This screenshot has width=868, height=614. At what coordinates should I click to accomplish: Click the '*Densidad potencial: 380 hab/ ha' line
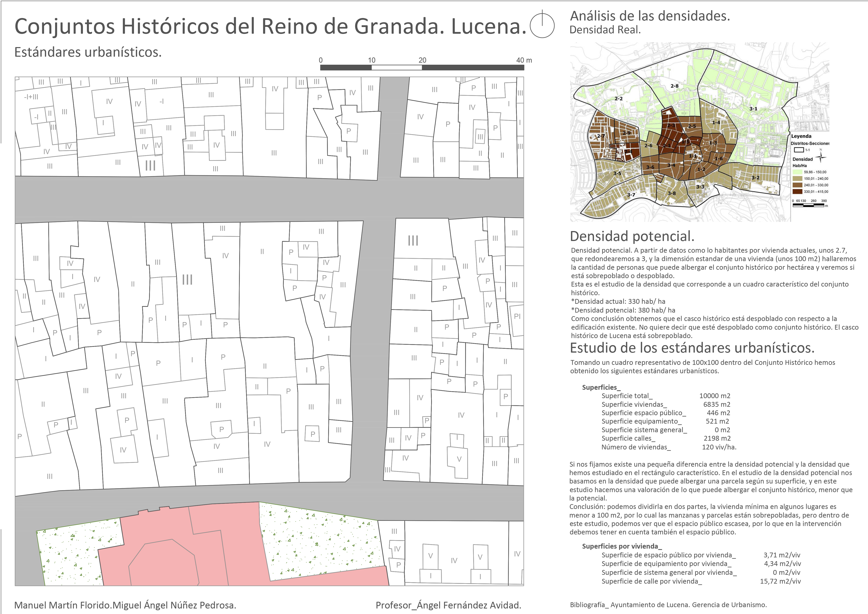pos(623,310)
